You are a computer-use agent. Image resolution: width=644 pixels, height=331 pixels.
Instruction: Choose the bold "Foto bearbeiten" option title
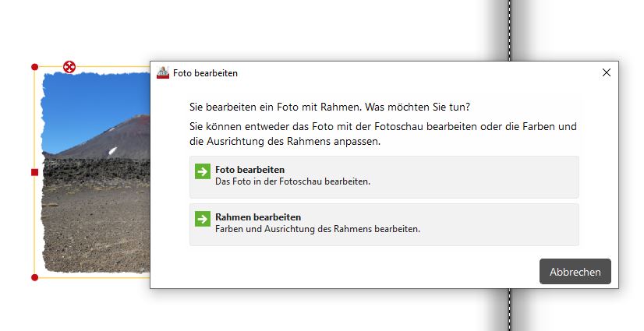click(249, 169)
